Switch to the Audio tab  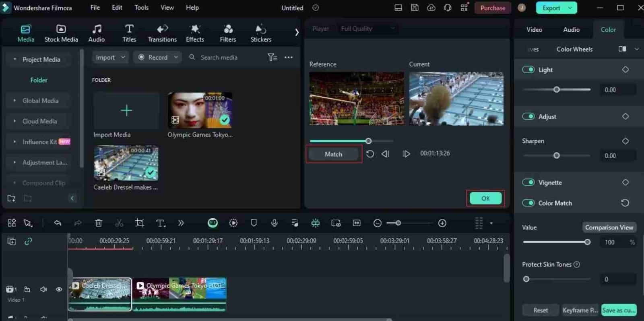point(571,30)
